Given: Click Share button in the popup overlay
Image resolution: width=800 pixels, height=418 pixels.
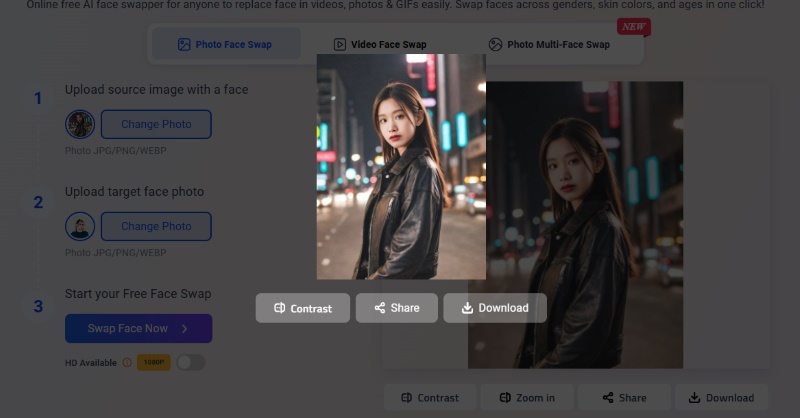Looking at the screenshot, I should [396, 308].
